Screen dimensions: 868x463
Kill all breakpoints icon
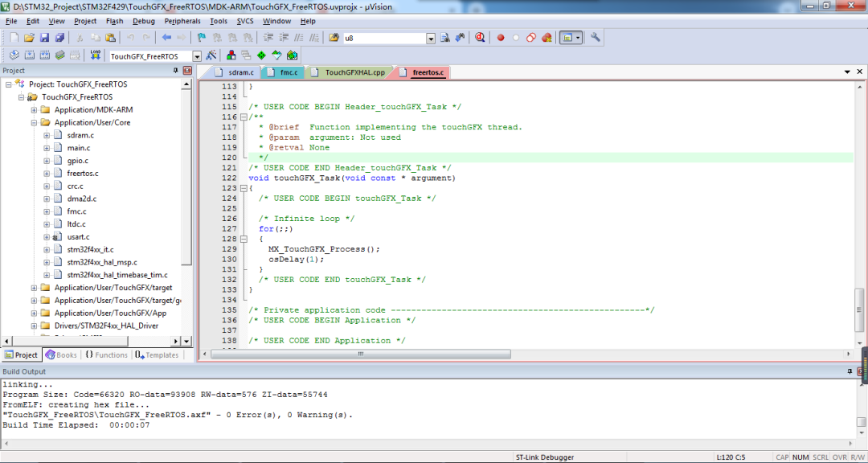[x=547, y=38]
